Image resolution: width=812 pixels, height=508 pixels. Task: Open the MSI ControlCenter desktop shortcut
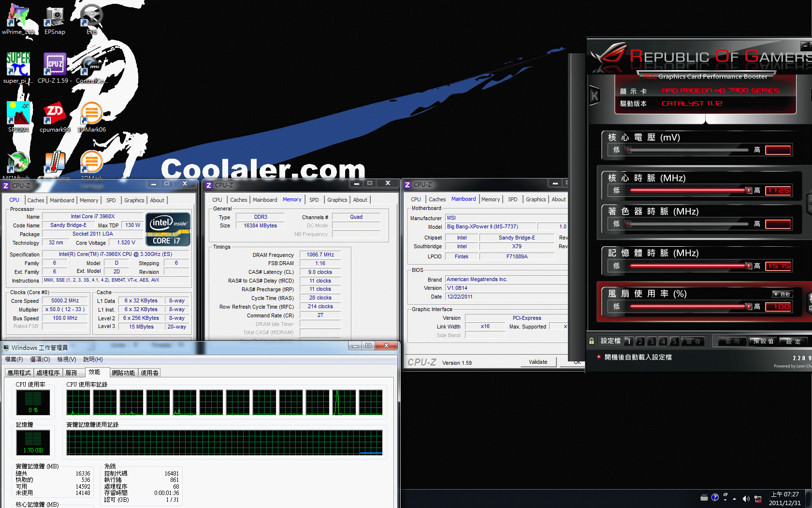[92, 68]
